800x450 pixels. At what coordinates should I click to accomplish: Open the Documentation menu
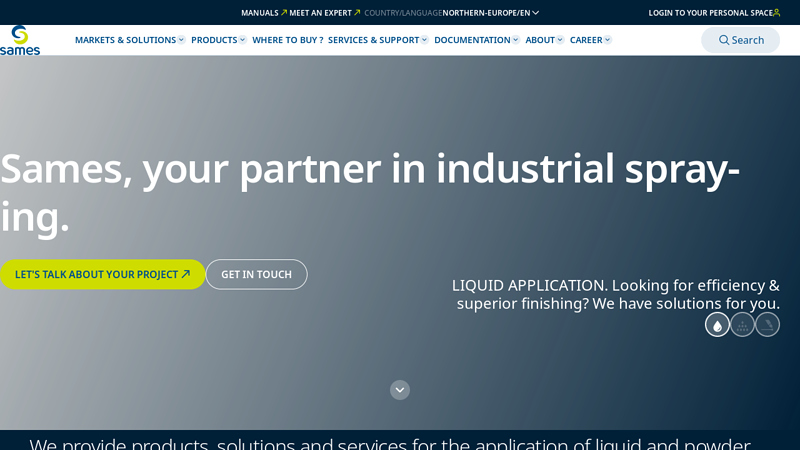click(475, 40)
